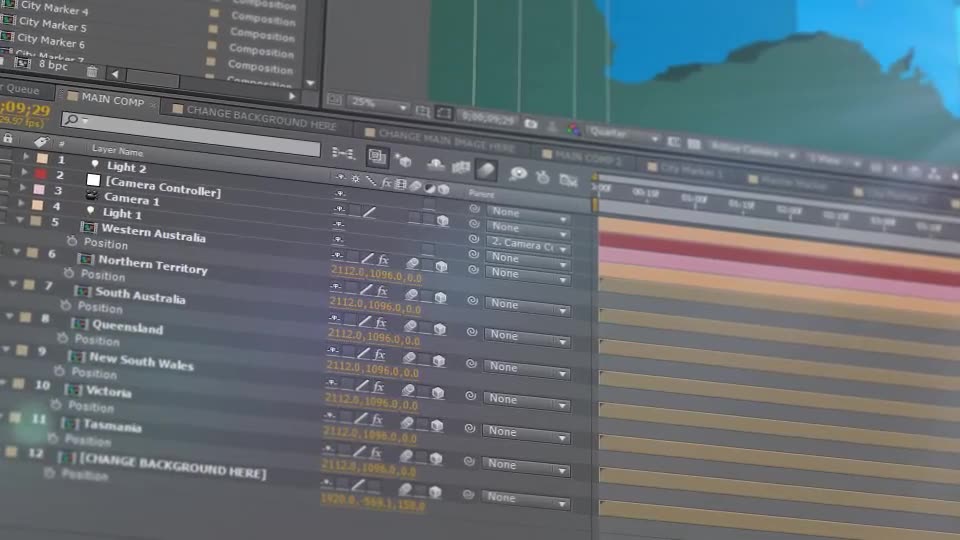This screenshot has height=540, width=960.
Task: Click the Project panel scroll-down arrow
Action: (310, 83)
